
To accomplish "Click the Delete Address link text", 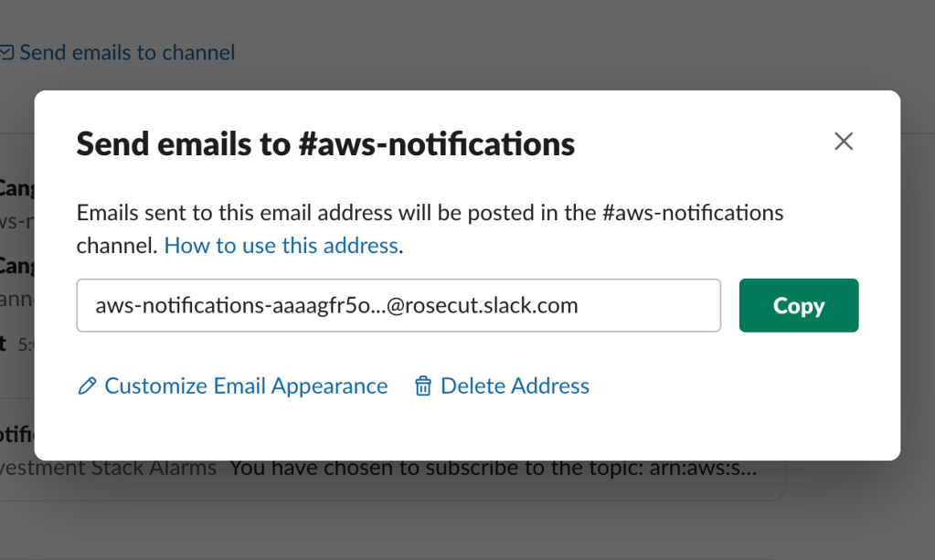I will pos(515,386).
